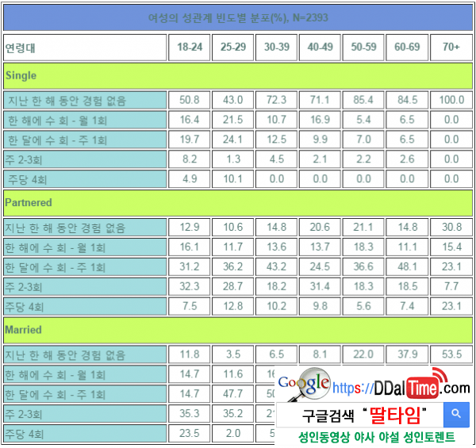Viewport: 476px width, 448px height.
Task: Select the cell with value 7.7
Action: pyautogui.click(x=451, y=286)
